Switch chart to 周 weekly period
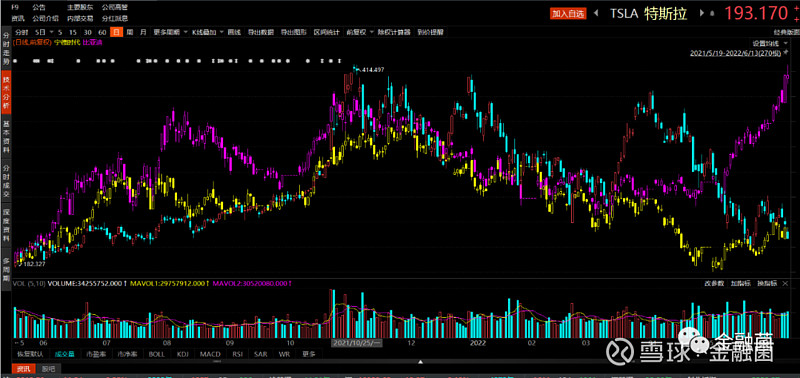The height and width of the screenshot is (378, 800). click(130, 32)
